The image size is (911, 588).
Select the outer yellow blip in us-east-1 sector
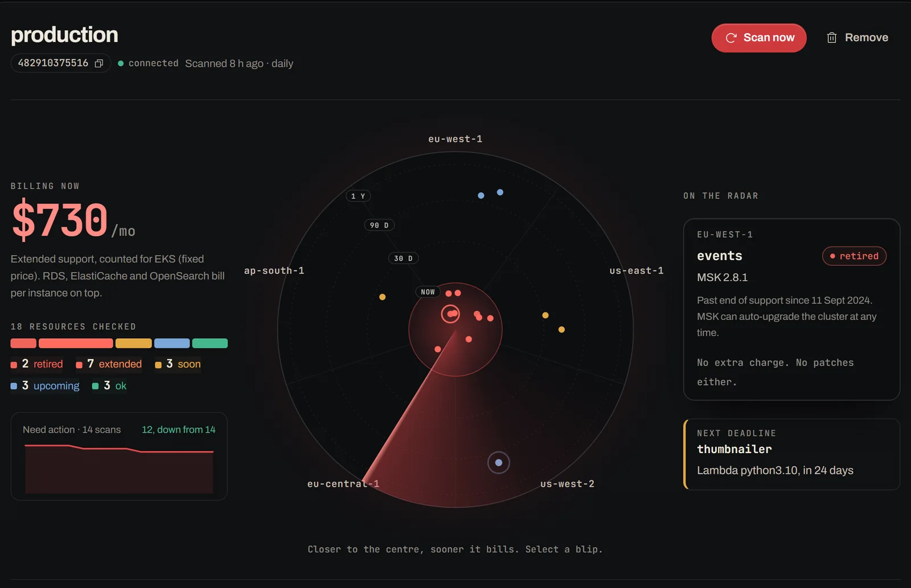[561, 330]
